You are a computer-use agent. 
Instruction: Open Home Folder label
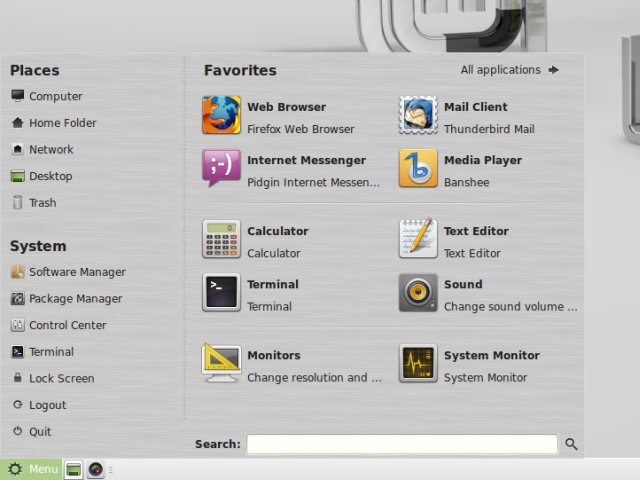[x=63, y=123]
